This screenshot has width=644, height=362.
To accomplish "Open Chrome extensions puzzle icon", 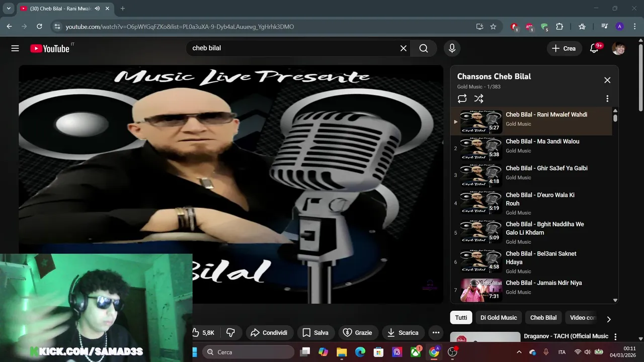I will (559, 27).
